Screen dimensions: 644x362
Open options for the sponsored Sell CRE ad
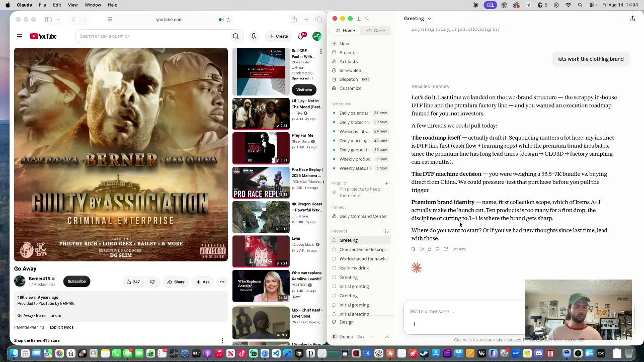320,51
